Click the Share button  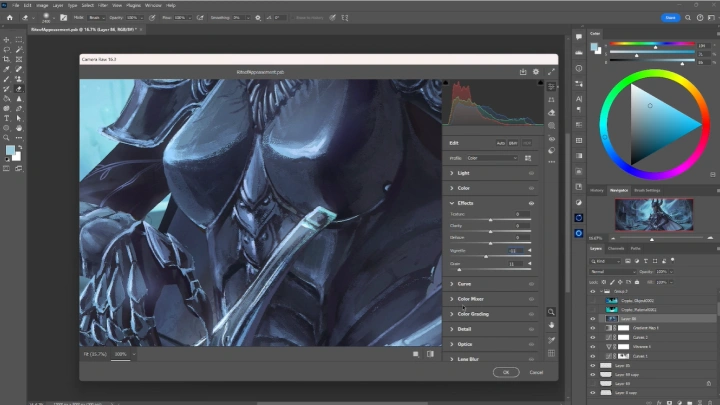click(670, 18)
